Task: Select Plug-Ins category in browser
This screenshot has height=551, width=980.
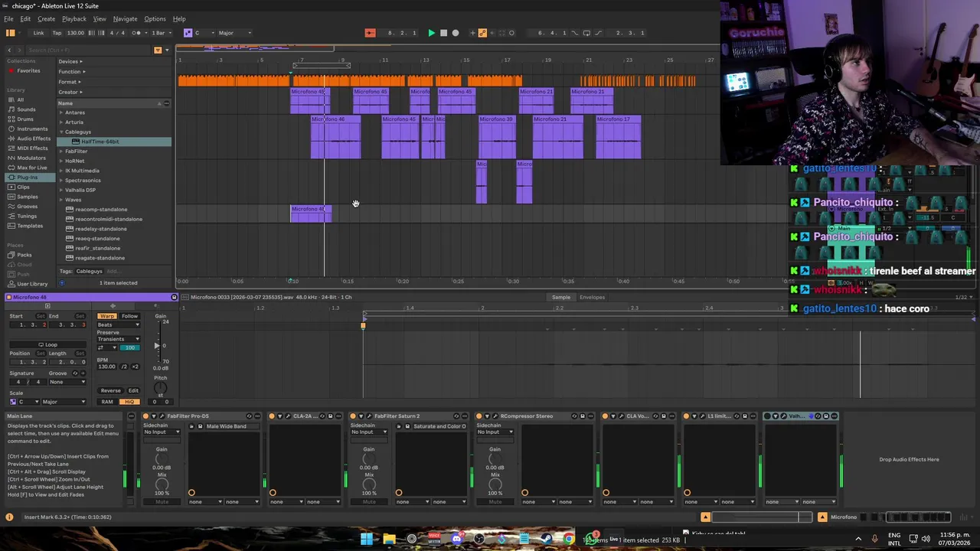Action: [27, 178]
